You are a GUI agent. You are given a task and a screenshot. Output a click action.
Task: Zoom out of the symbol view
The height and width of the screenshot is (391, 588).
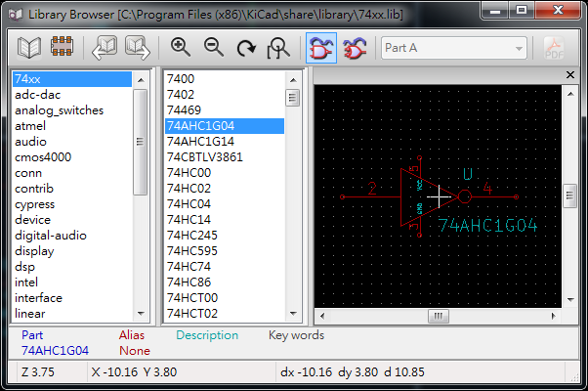click(213, 48)
